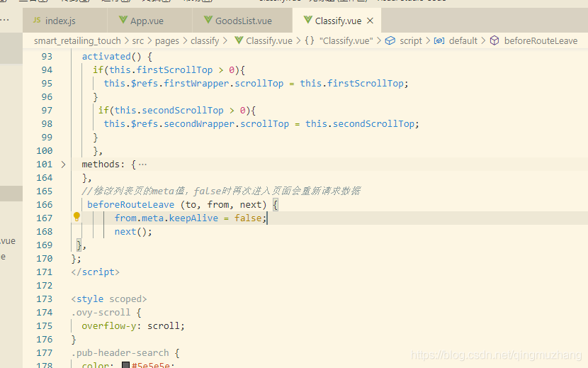
Task: Click the keepAlive property on line 167
Action: (193, 218)
